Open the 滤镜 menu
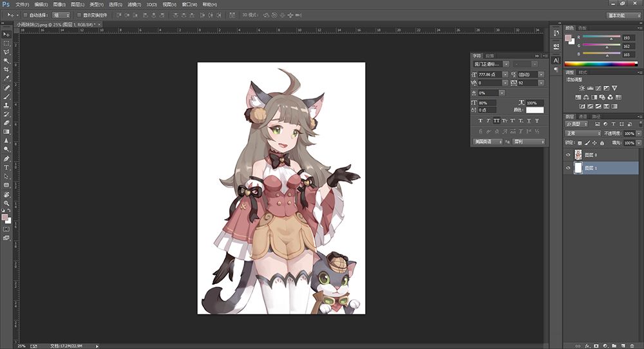The width and height of the screenshot is (644, 349). click(133, 5)
